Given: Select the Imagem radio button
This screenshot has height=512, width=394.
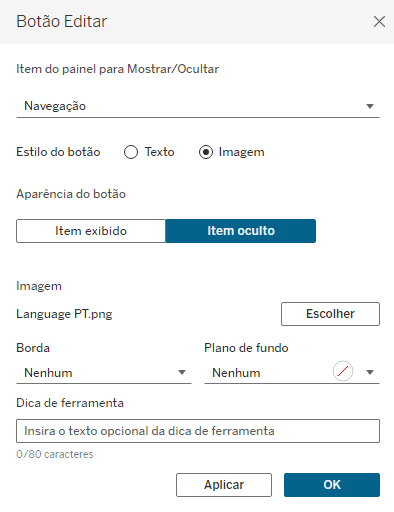Looking at the screenshot, I should pos(206,152).
